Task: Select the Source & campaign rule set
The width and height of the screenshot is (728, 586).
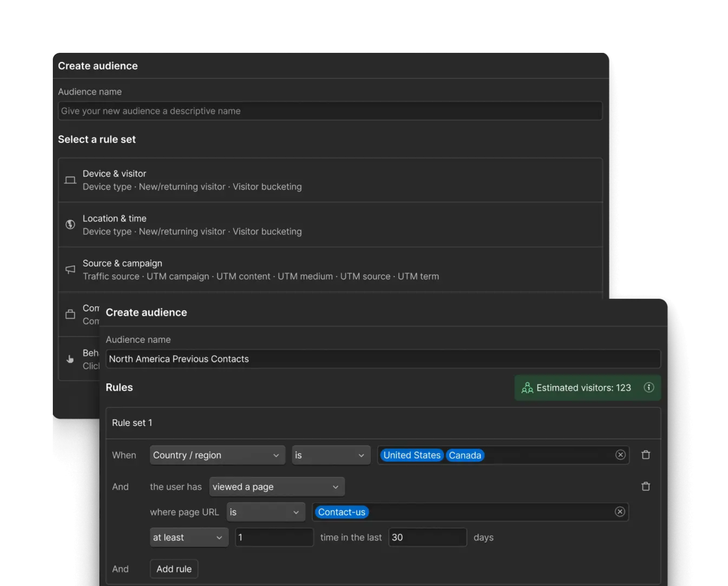Action: [330, 269]
